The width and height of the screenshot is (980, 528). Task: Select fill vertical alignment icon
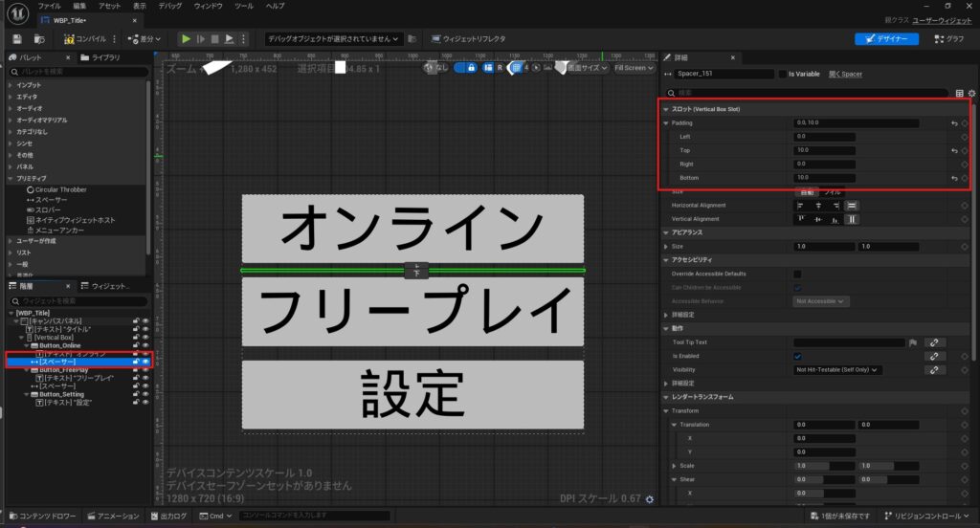(x=852, y=219)
